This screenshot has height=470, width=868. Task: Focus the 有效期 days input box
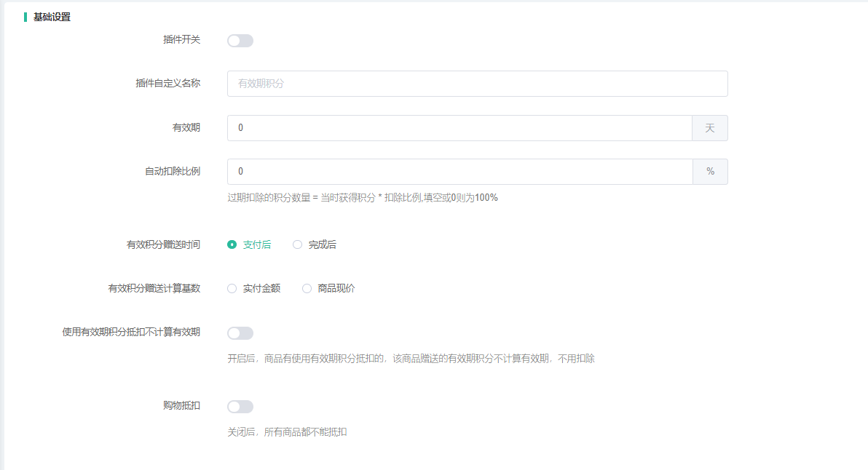pyautogui.click(x=459, y=128)
